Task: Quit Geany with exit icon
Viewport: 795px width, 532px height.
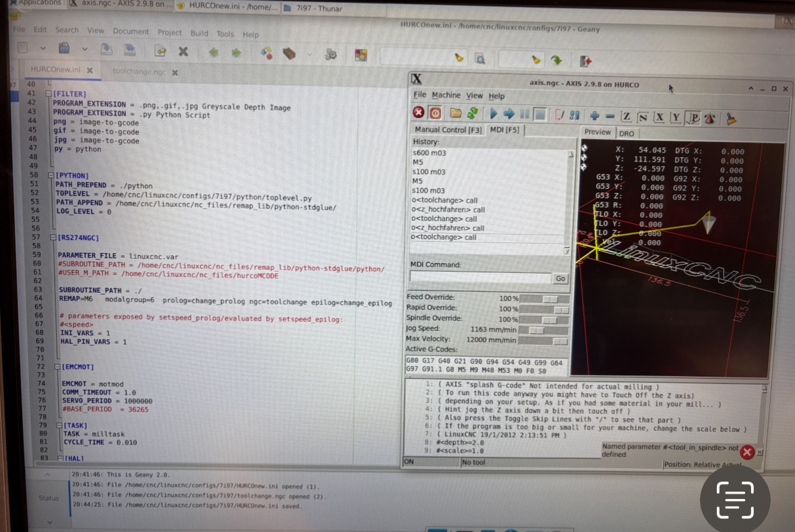Action: (585, 61)
